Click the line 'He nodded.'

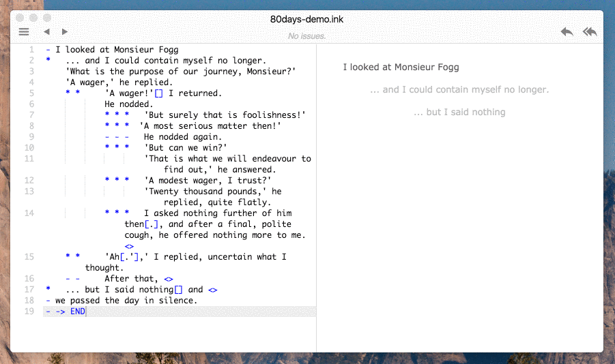click(128, 104)
